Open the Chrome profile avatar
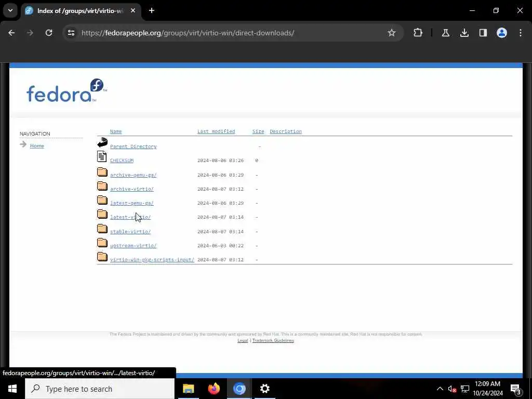 (x=502, y=33)
